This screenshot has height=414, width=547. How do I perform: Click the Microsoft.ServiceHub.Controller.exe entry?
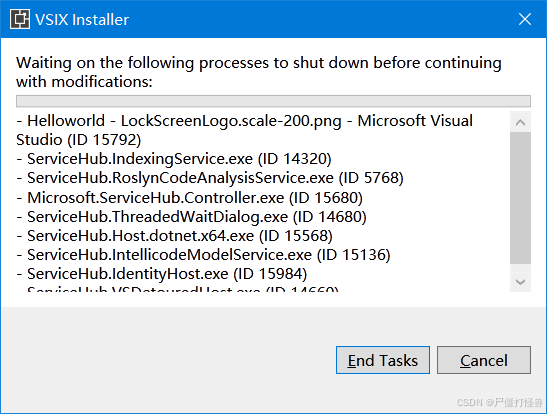tap(189, 198)
